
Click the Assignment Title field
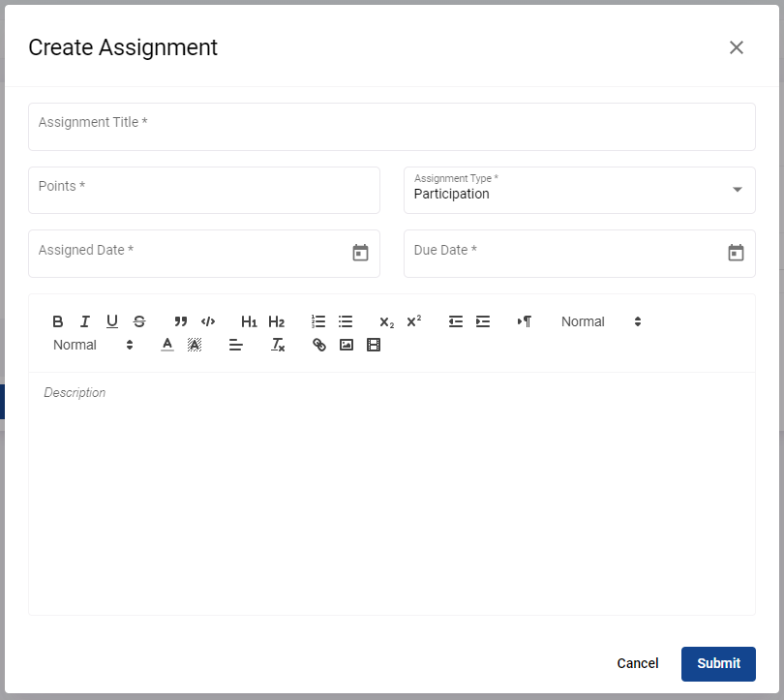392,127
